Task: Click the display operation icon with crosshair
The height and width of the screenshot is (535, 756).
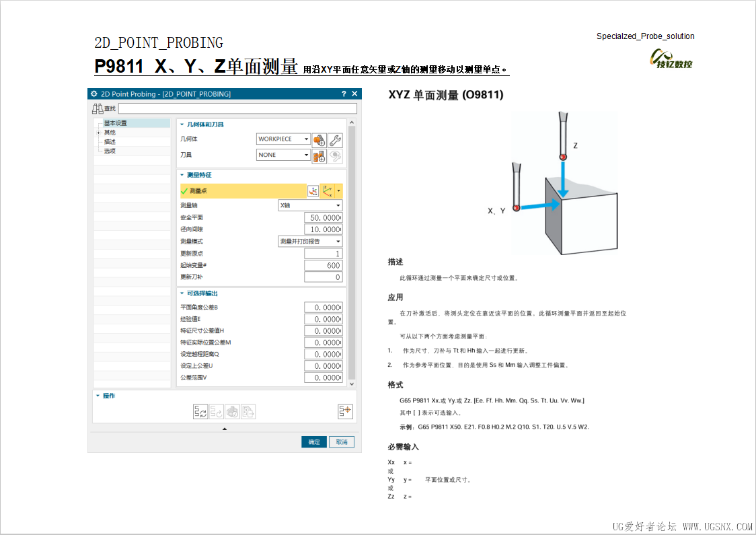Action: point(345,411)
